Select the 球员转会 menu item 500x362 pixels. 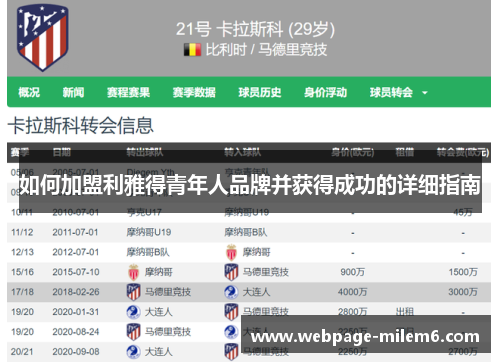(391, 92)
